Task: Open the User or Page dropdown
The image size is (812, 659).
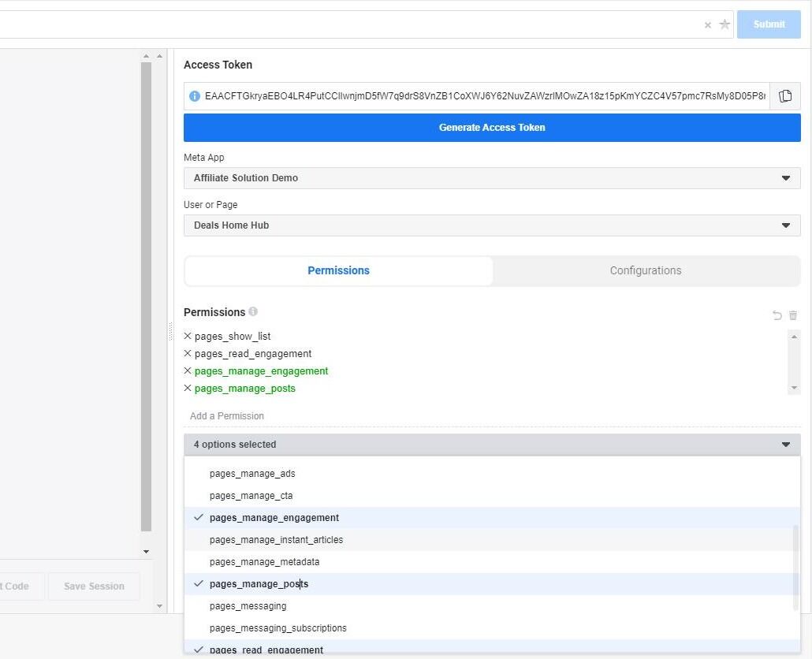Action: point(492,225)
